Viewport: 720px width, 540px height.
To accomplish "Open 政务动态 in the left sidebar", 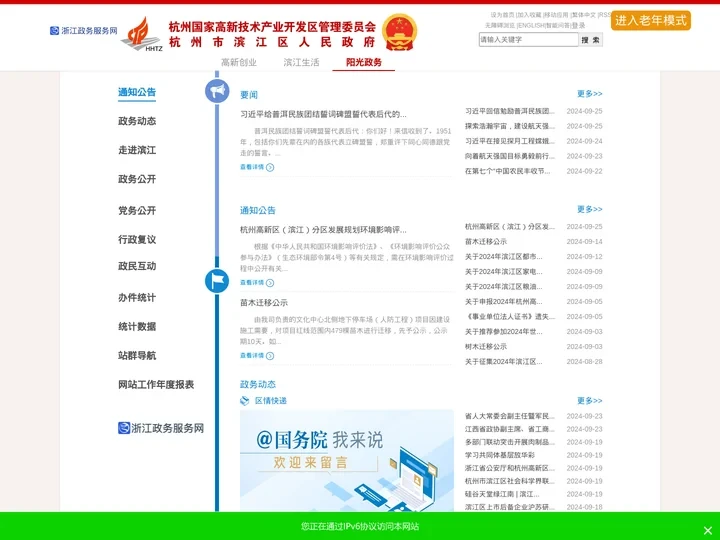I will (137, 121).
